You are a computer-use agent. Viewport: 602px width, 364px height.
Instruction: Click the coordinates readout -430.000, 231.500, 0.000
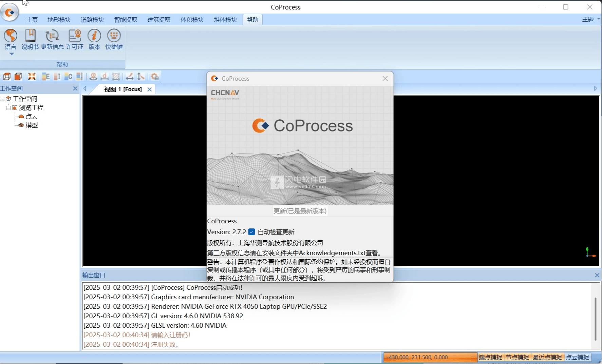pyautogui.click(x=430, y=357)
